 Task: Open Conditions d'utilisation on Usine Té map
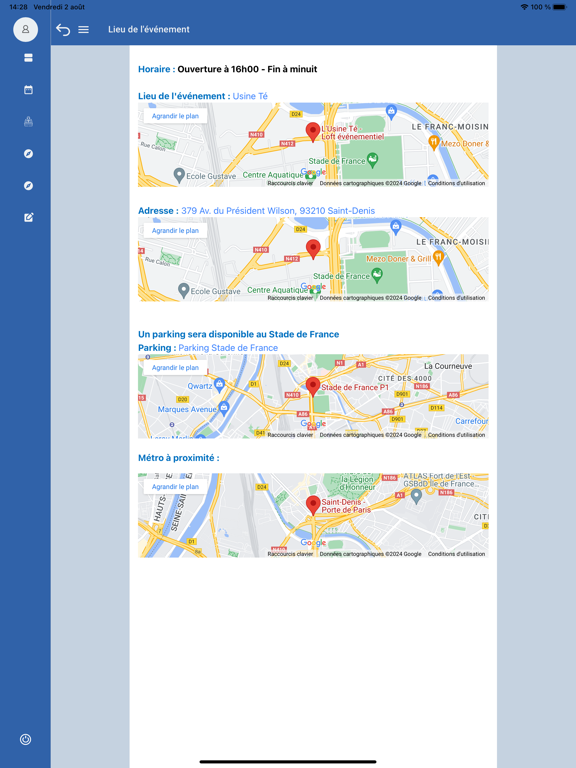[x=456, y=183]
